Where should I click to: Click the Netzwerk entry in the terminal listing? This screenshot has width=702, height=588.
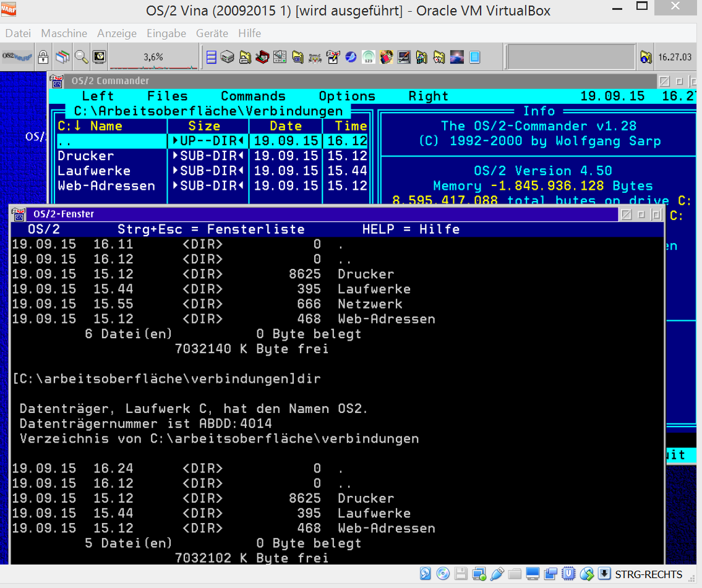pos(370,304)
